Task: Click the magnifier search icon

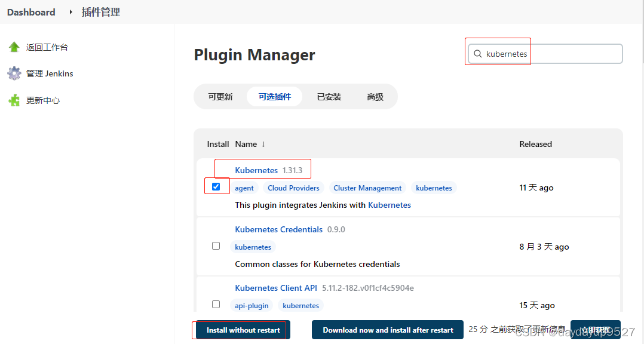Action: coord(478,54)
